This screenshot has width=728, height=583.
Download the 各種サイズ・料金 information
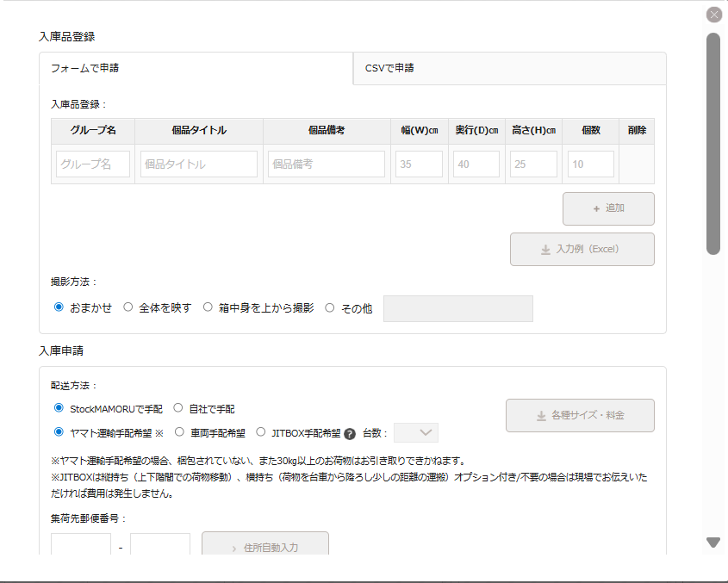coord(579,415)
